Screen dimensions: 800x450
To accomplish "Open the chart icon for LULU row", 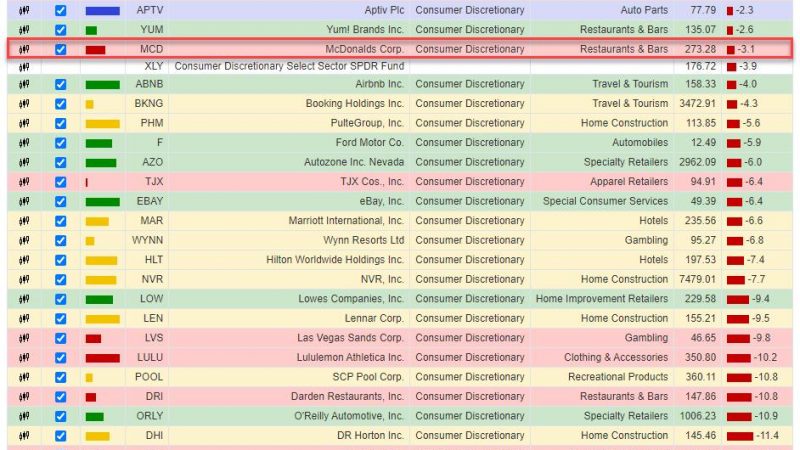I will 24,358.
